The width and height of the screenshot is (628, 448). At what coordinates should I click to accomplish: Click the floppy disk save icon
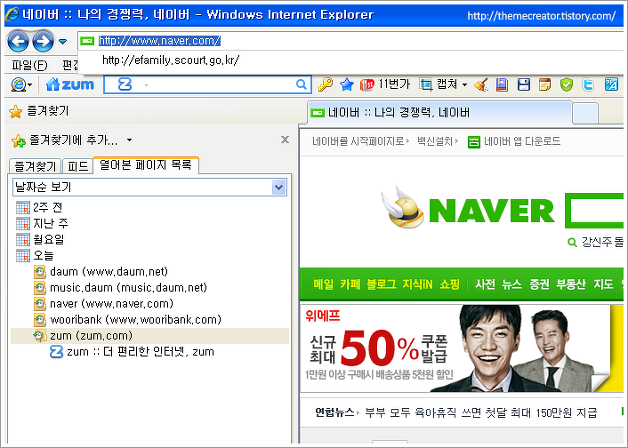[523, 84]
